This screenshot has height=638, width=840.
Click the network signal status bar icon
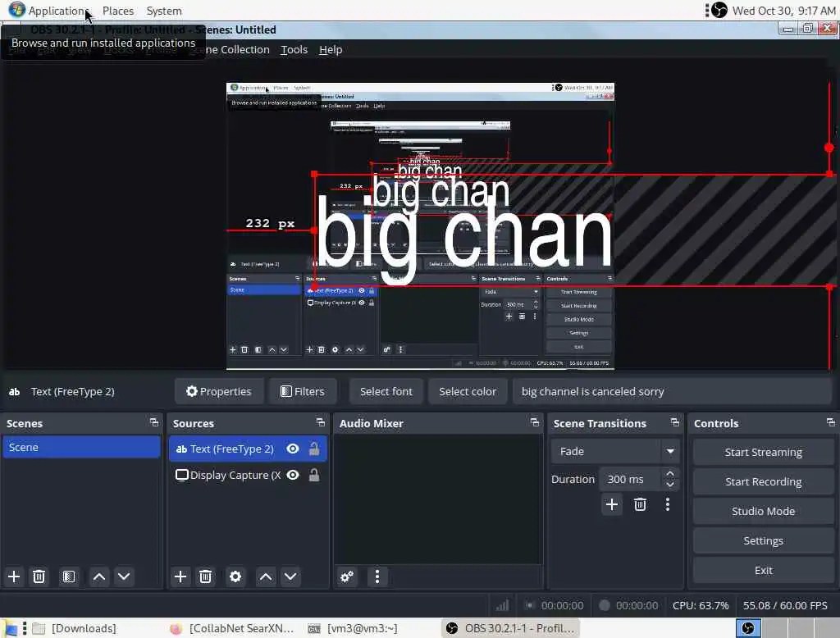502,605
